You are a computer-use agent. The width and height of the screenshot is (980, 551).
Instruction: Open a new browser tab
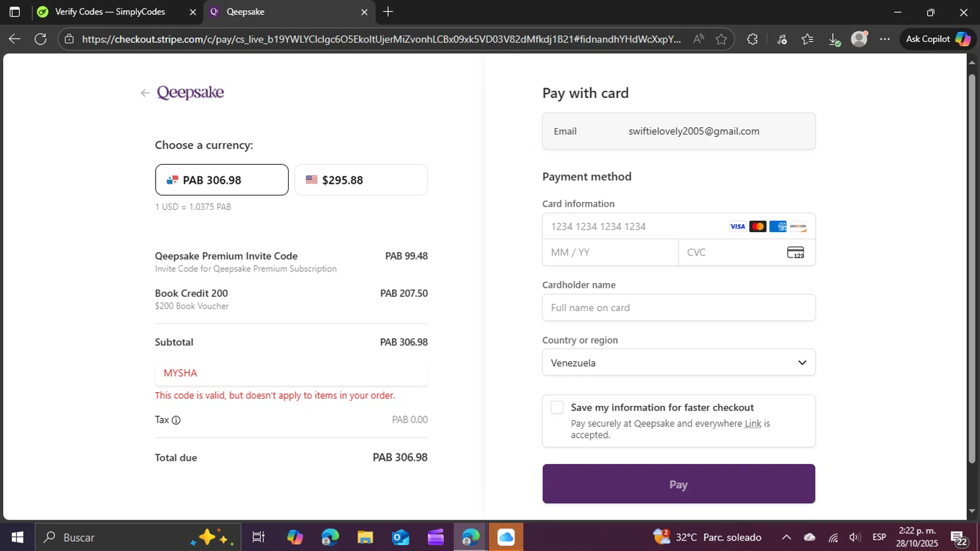pos(388,12)
